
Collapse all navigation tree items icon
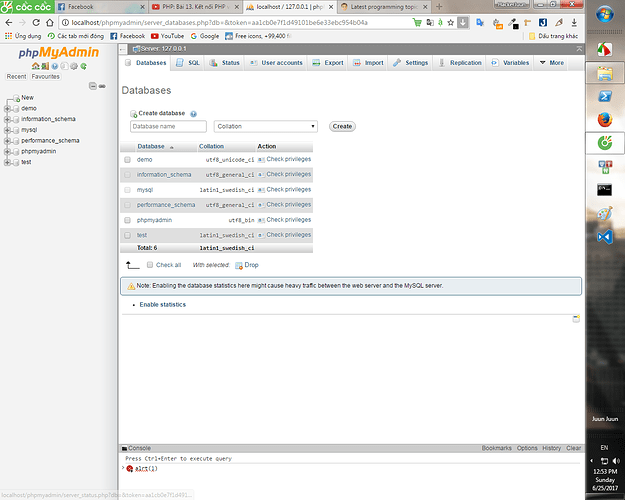coord(92,85)
